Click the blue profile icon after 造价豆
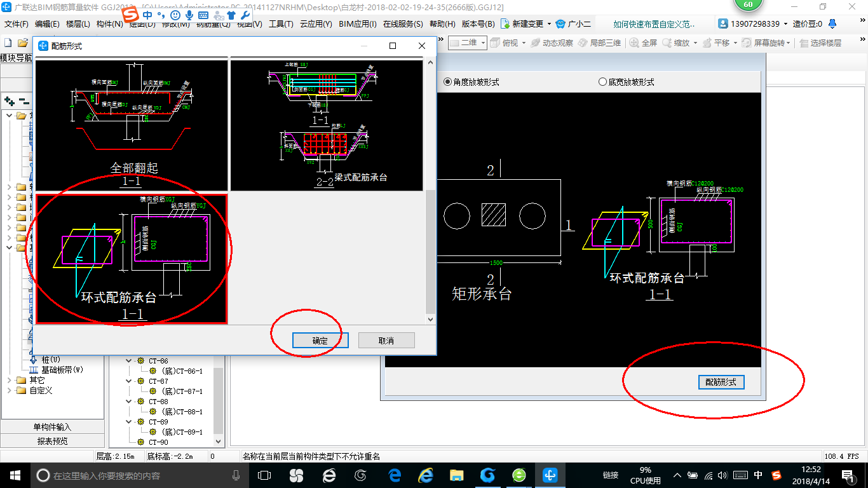This screenshot has height=488, width=868. (x=832, y=24)
